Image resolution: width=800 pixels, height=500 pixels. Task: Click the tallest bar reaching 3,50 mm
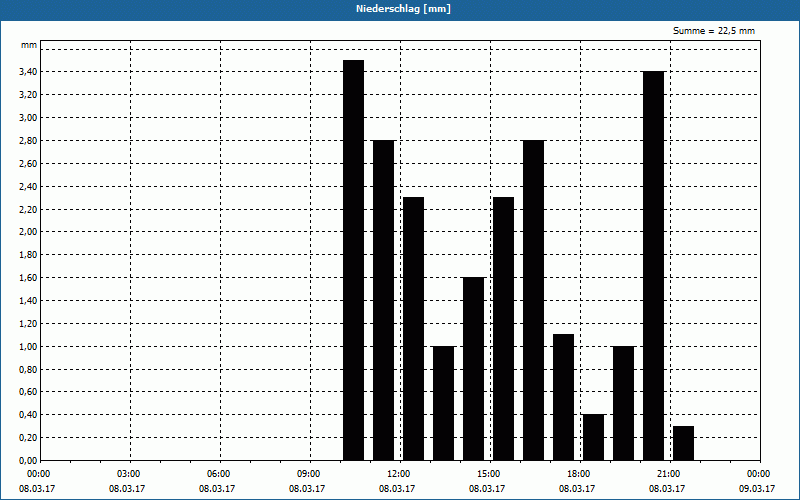(x=354, y=260)
